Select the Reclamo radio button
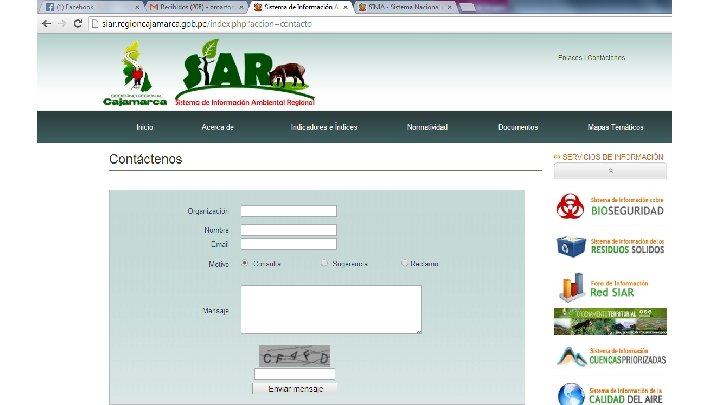The height and width of the screenshot is (405, 720). (404, 263)
